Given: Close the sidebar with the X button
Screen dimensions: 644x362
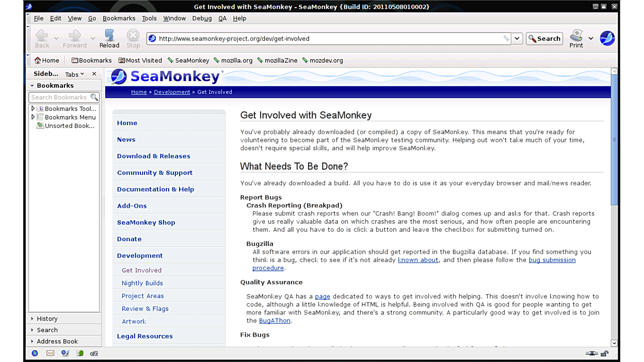Looking at the screenshot, I should [x=94, y=74].
